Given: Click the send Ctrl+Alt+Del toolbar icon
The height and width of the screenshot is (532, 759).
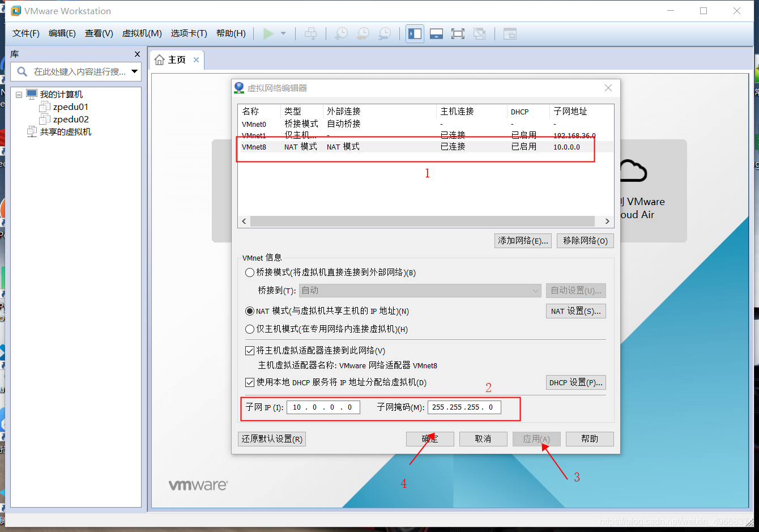Looking at the screenshot, I should point(310,33).
